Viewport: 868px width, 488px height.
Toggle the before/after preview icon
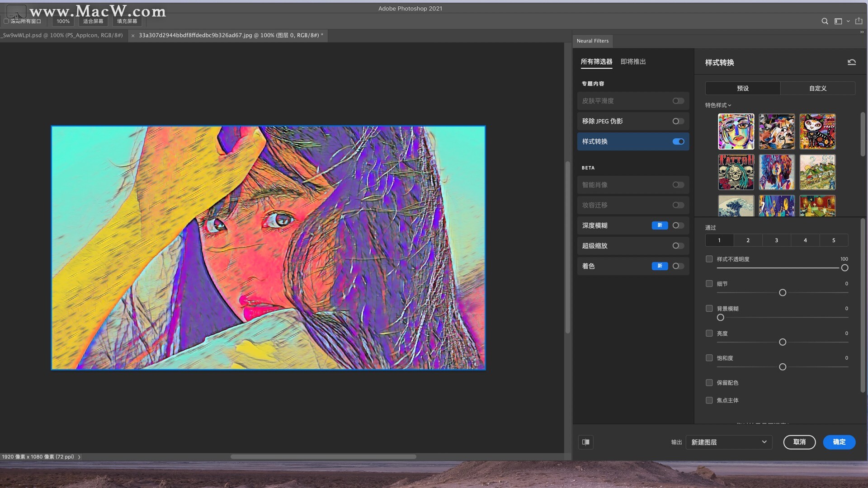tap(585, 442)
